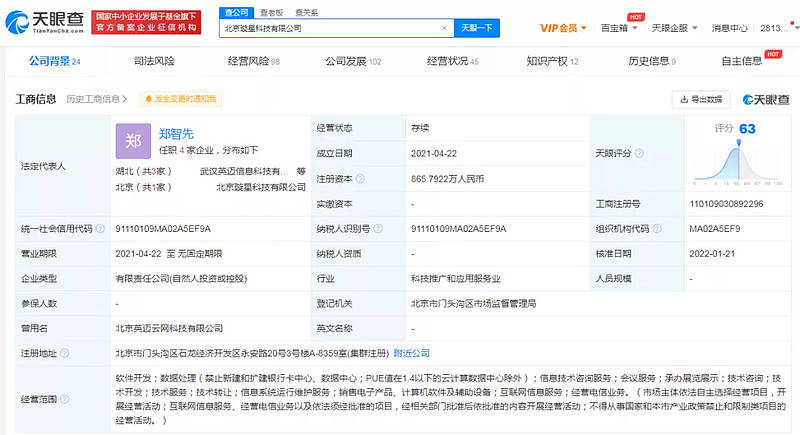Open the user account dropdown 2813...
800x435 pixels.
[775, 28]
